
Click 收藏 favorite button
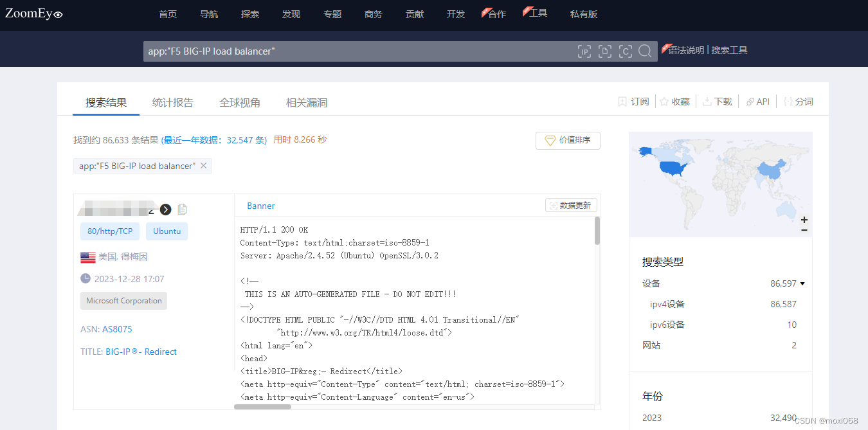[674, 102]
